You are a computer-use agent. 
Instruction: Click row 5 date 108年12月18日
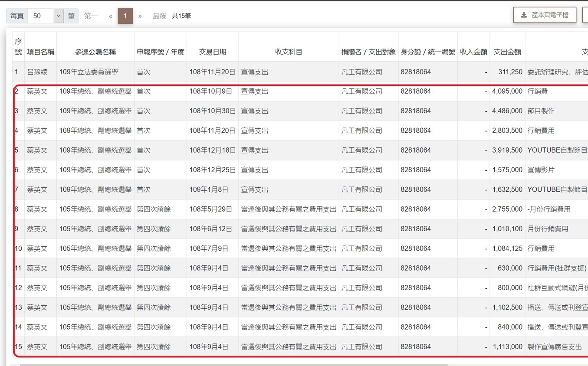click(213, 150)
